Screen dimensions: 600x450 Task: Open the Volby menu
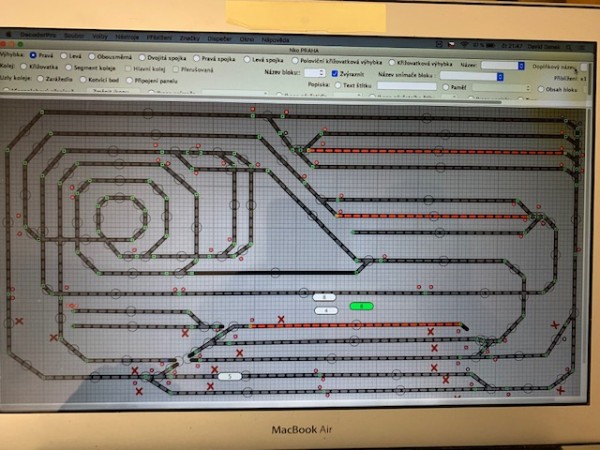tap(100, 36)
